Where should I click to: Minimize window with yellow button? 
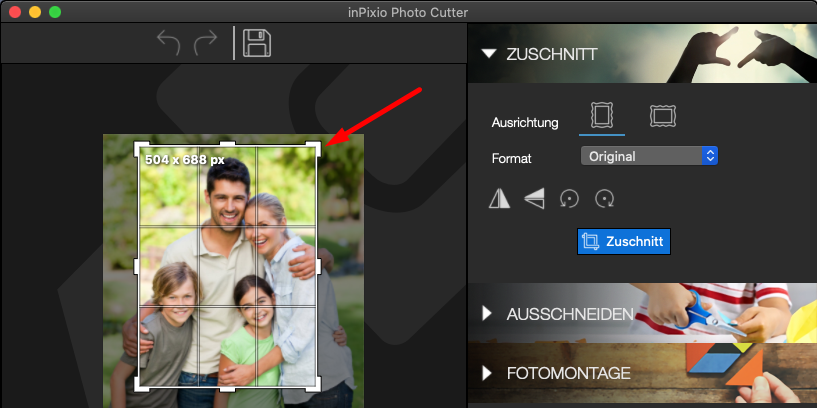[x=35, y=12]
